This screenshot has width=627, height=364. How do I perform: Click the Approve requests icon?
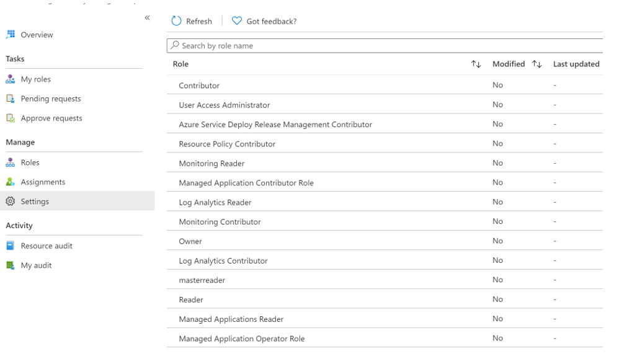[x=9, y=118]
